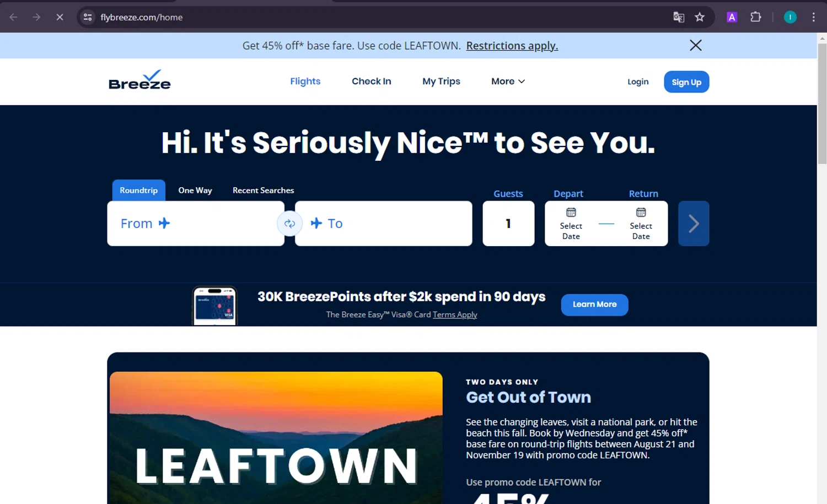This screenshot has width=827, height=504.
Task: Click the LEAFTOWN promo image
Action: (276, 438)
